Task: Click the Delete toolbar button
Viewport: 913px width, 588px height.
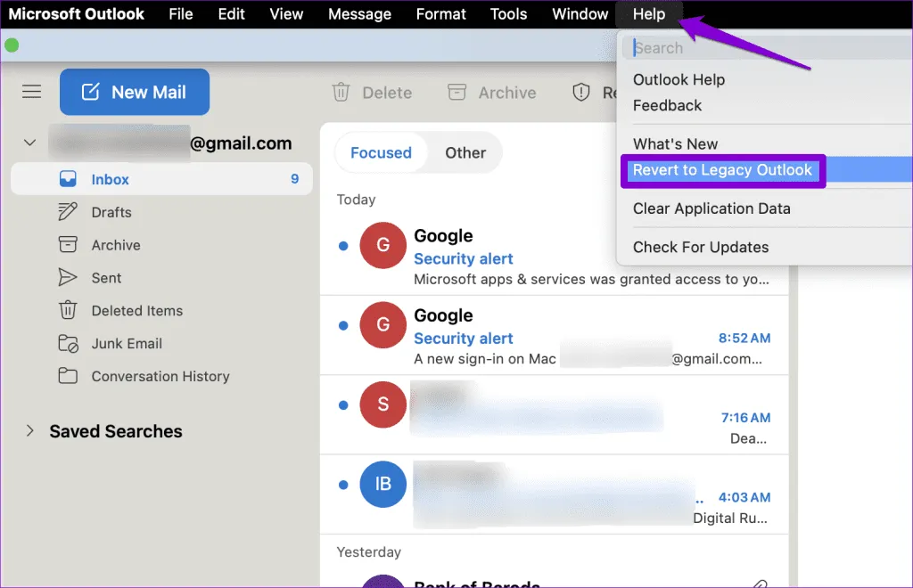Action: (371, 93)
